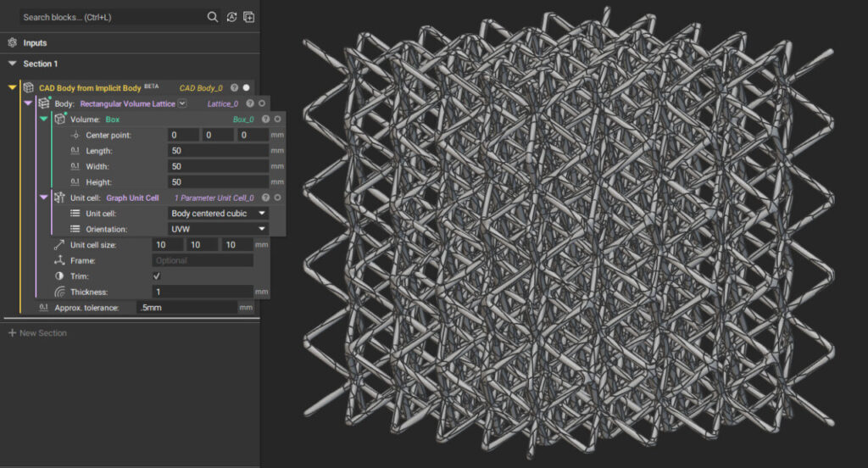Click the Box_0 output name
Image resolution: width=868 pixels, height=468 pixels.
pyautogui.click(x=243, y=119)
